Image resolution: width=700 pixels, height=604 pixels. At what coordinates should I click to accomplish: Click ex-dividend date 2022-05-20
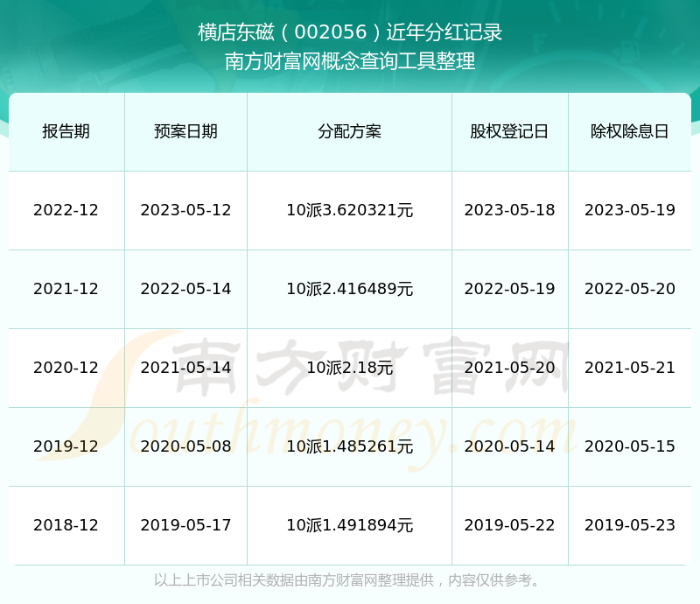[629, 289]
